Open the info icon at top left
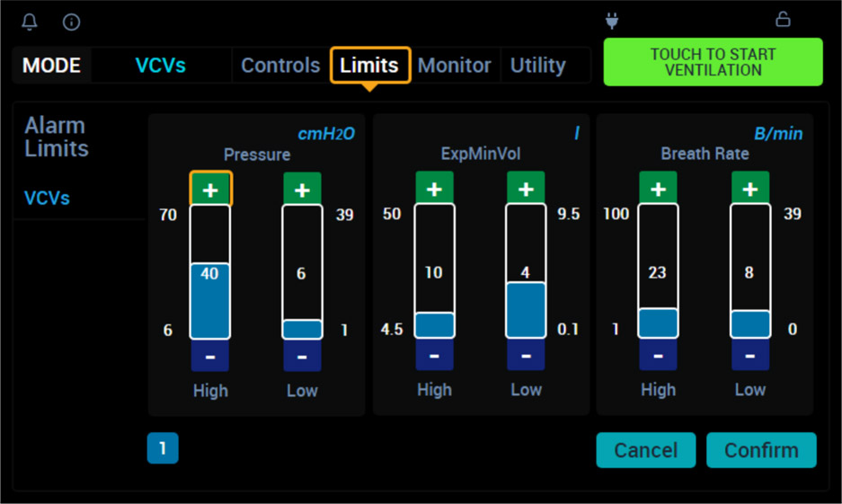 72,22
